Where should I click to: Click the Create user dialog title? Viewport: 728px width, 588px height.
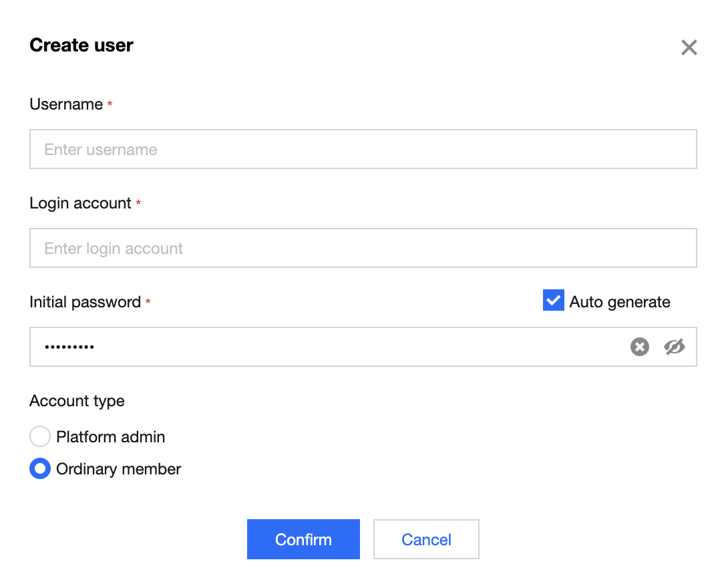click(x=81, y=45)
